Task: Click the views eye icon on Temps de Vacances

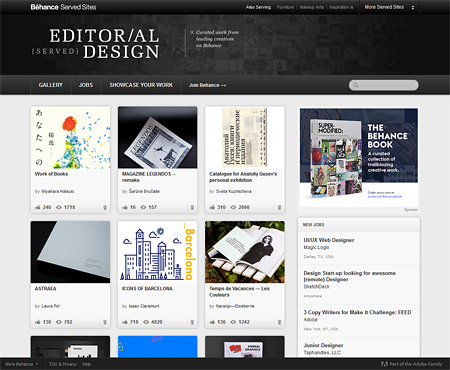Action: coord(233,322)
